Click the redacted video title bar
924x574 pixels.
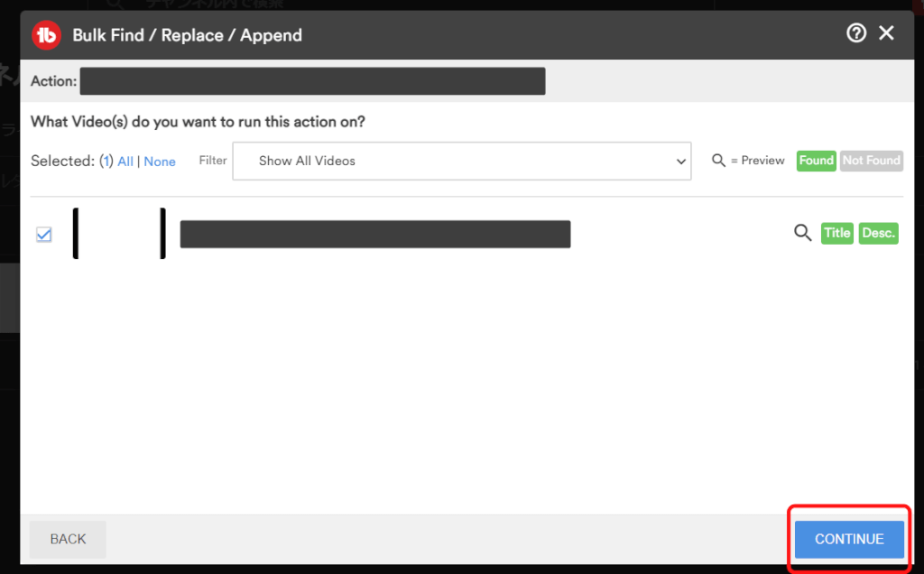[375, 234]
